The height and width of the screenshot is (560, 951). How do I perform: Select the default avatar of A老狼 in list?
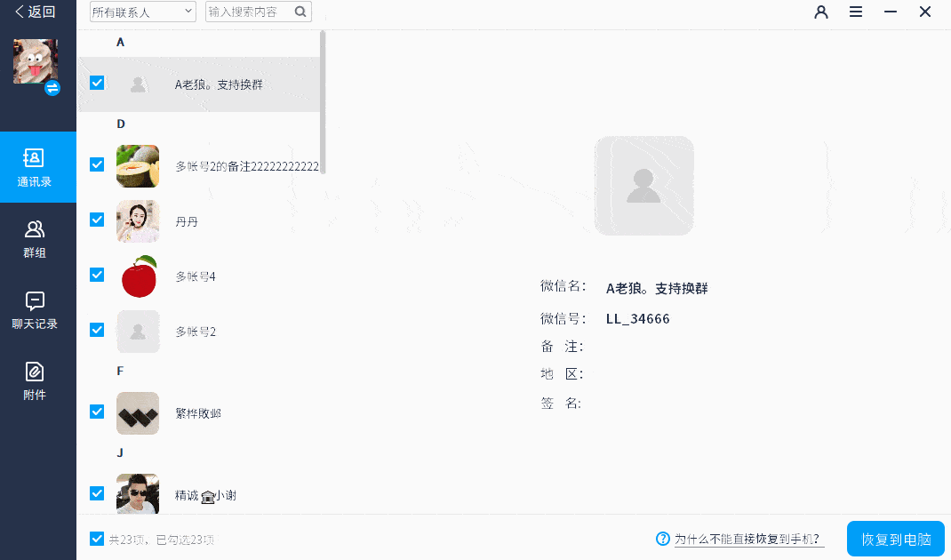[x=138, y=84]
